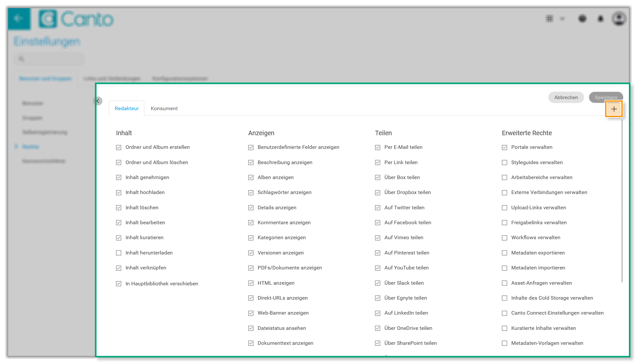Toggle Inhalt hochladen checkbox
Viewport: 637px width, 364px height.
(x=119, y=192)
